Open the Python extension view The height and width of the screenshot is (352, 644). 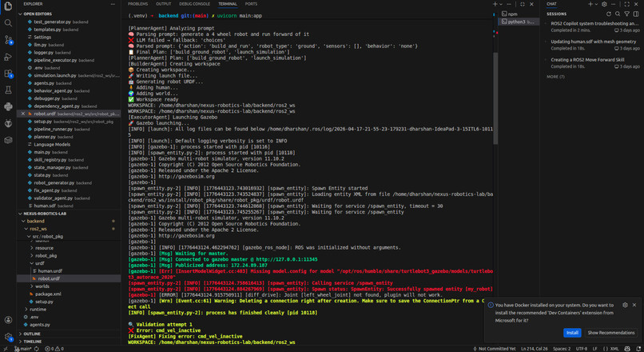(8, 106)
